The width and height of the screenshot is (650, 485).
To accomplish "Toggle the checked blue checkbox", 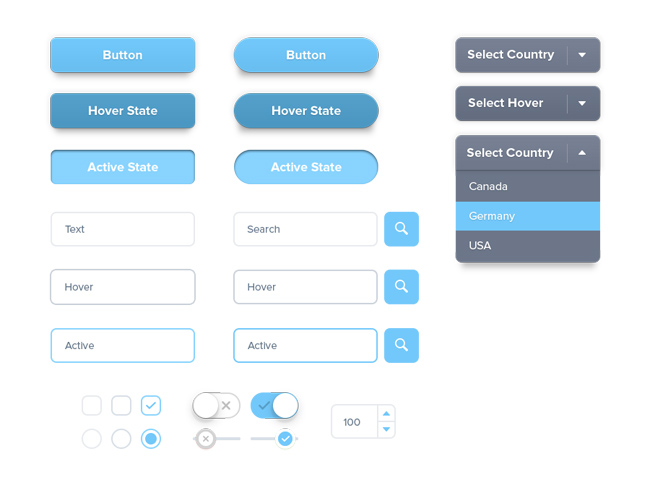I will (x=151, y=405).
